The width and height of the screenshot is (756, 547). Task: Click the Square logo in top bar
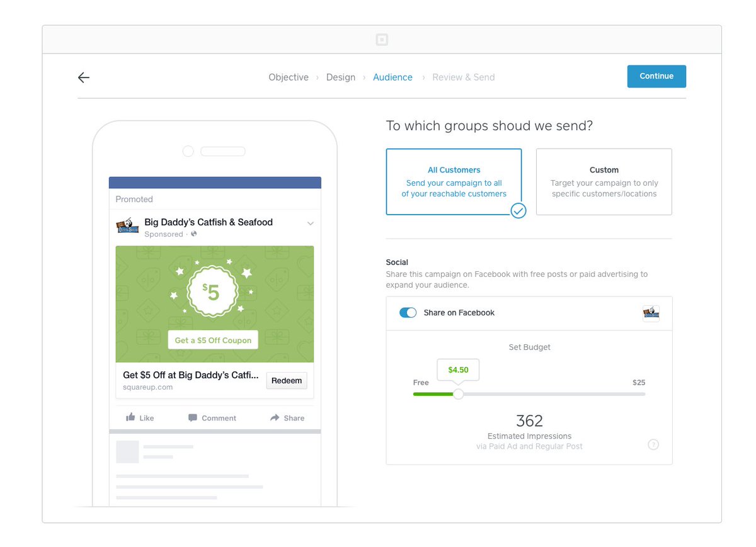(x=382, y=40)
